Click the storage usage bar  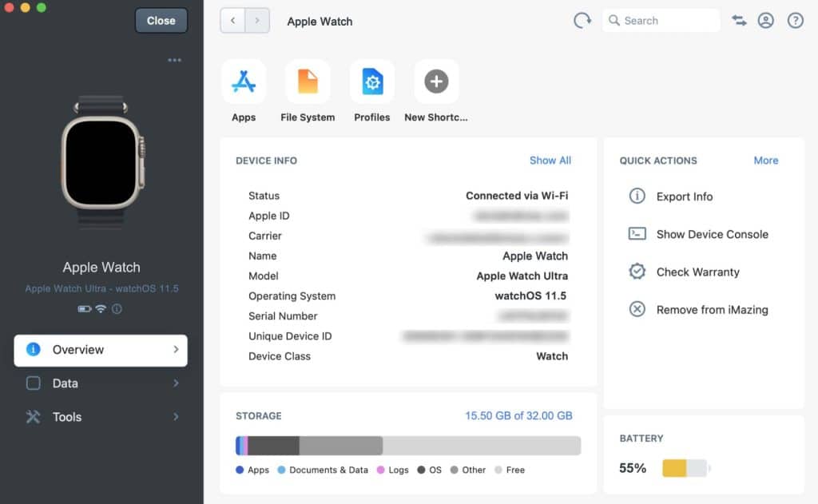coord(408,446)
